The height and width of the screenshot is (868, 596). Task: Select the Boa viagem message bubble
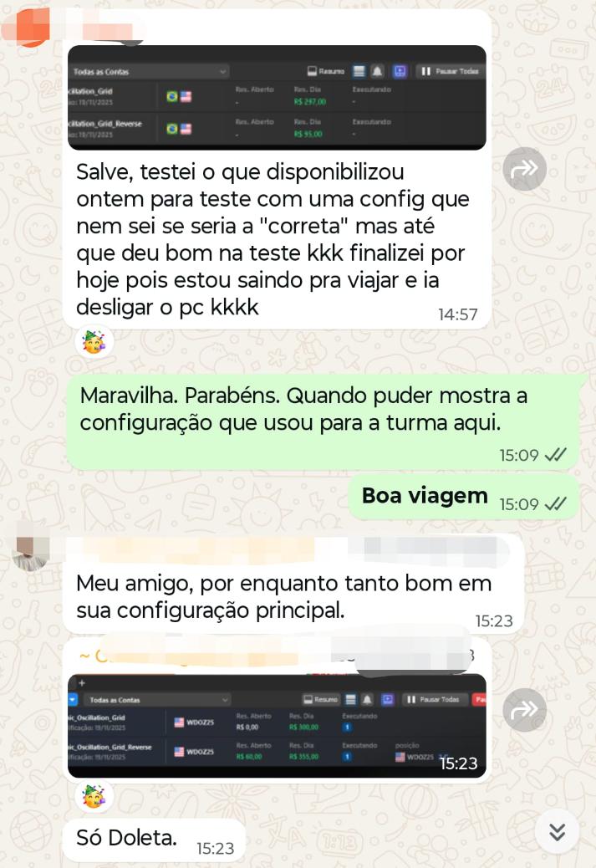[464, 497]
